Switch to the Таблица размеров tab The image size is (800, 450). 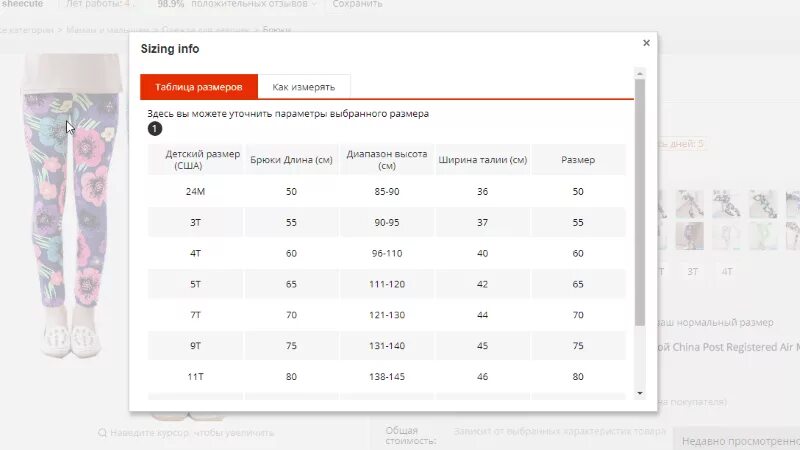point(199,87)
